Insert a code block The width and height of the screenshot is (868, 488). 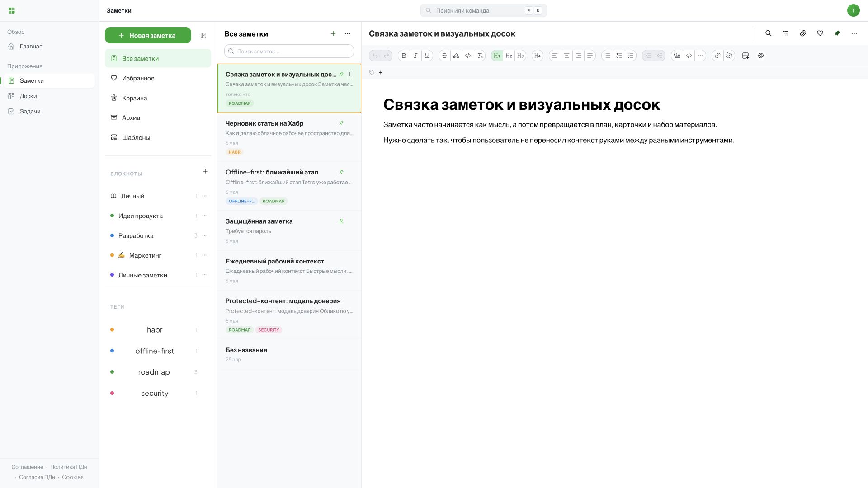click(689, 56)
